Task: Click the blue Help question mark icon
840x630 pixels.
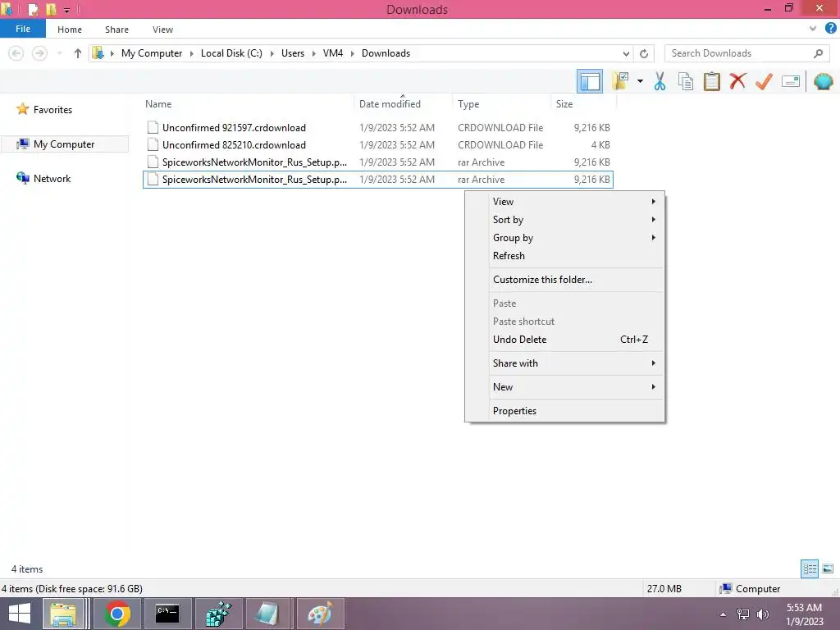Action: point(830,29)
